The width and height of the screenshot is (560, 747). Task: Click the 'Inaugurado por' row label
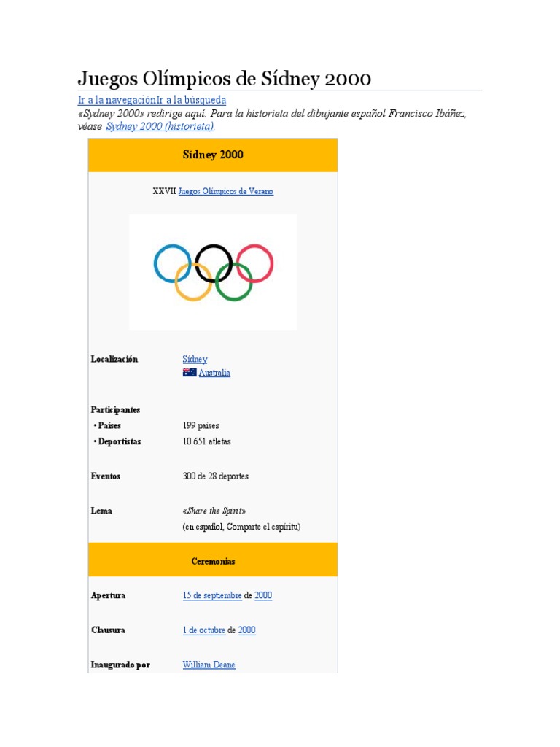pos(120,665)
